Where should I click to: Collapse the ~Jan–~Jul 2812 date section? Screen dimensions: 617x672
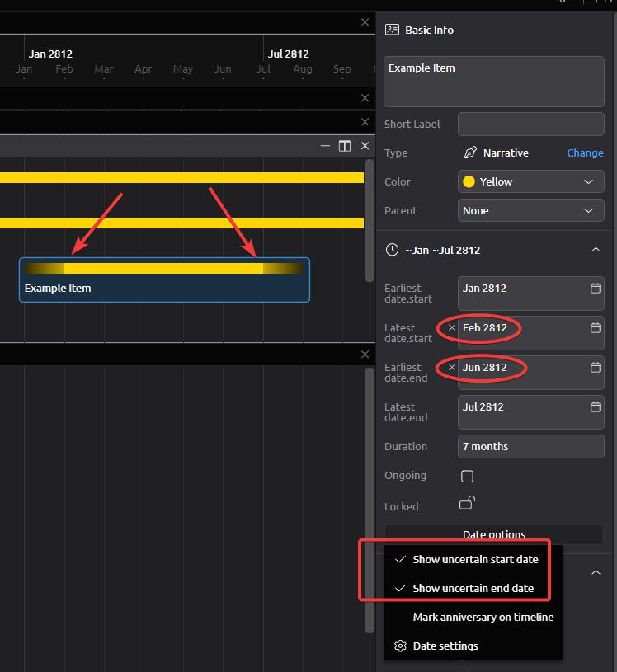point(596,250)
